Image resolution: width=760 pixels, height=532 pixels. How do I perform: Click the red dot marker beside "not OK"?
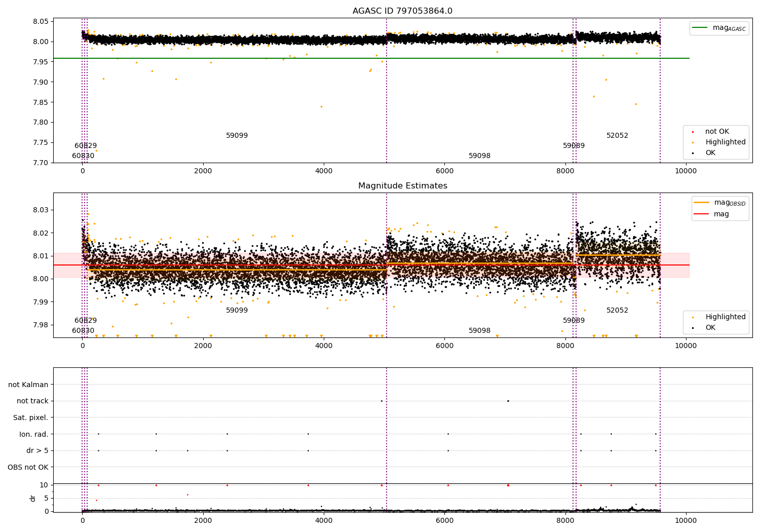pos(693,132)
